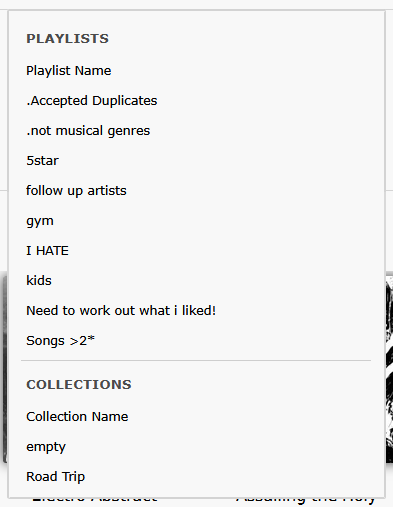393x507 pixels.
Task: Select the 'follow up artists' playlist
Action: (x=76, y=191)
